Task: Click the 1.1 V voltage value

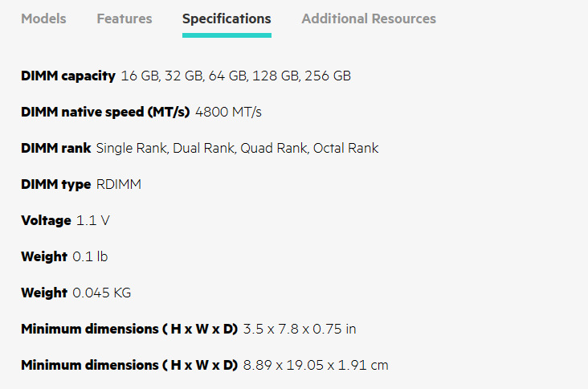Action: click(93, 220)
